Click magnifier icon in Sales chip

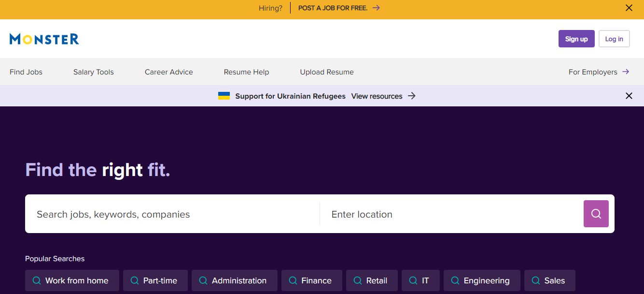[535, 280]
